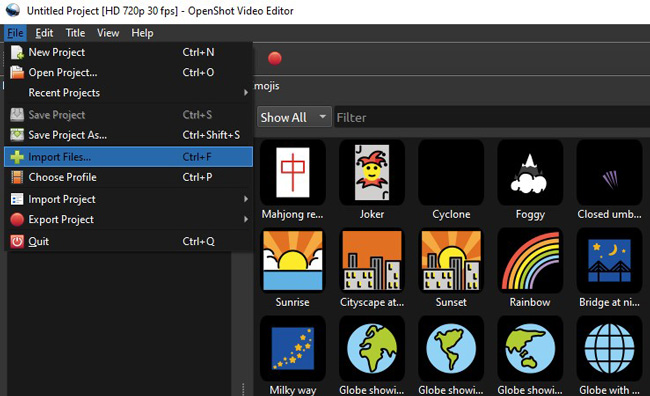Open the File menu
650x396 pixels.
click(15, 33)
